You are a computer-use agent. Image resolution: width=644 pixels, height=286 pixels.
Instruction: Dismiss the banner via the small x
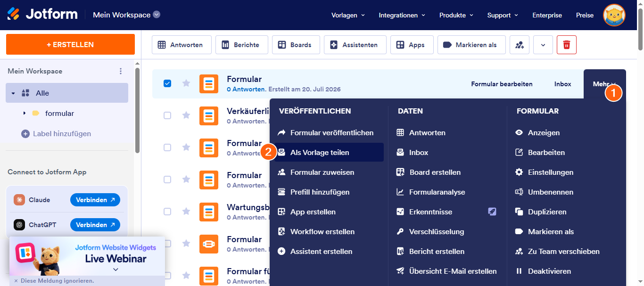[16, 281]
